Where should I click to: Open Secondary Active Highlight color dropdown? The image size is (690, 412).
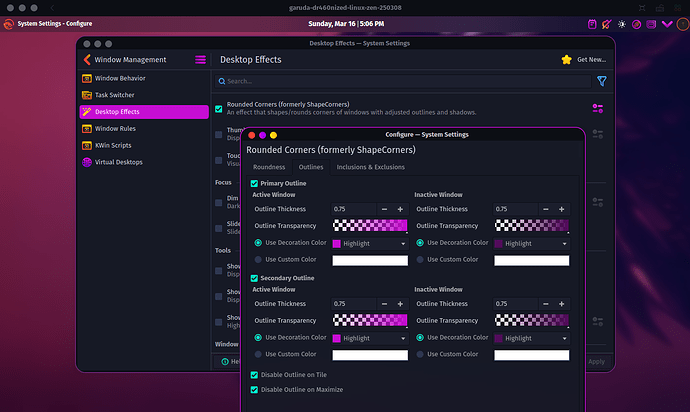point(370,338)
